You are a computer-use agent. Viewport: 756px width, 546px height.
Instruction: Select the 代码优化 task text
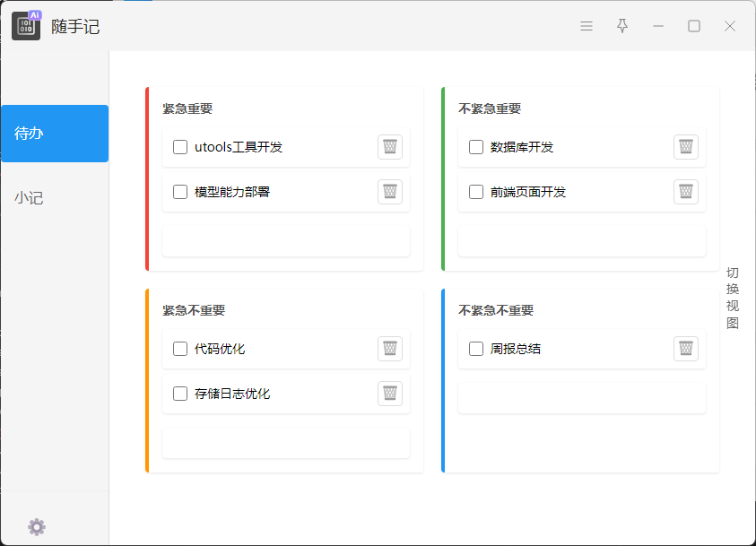point(220,349)
